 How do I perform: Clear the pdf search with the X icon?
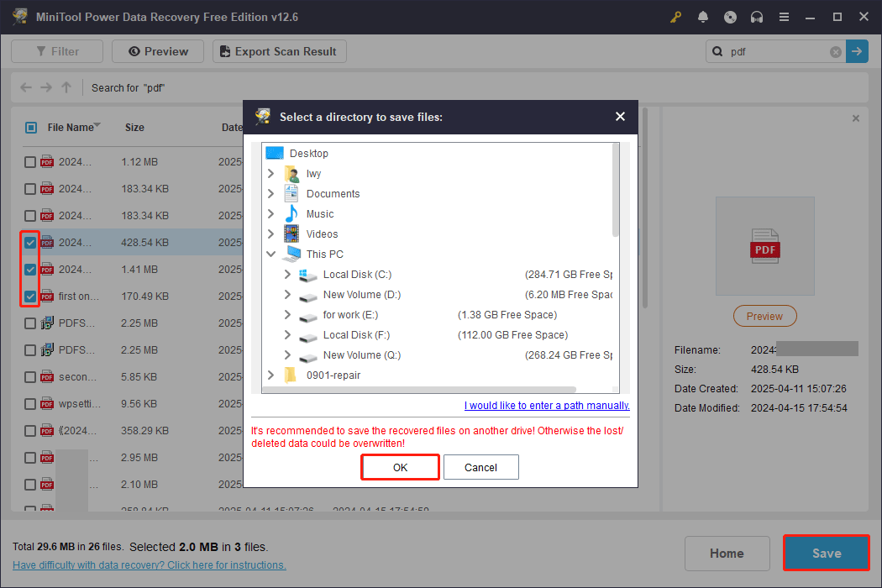[835, 51]
